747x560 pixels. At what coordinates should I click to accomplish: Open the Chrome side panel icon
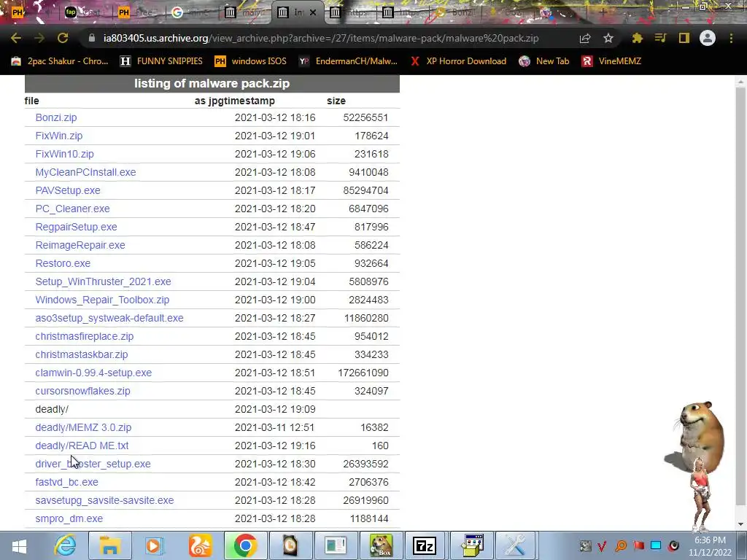point(684,38)
